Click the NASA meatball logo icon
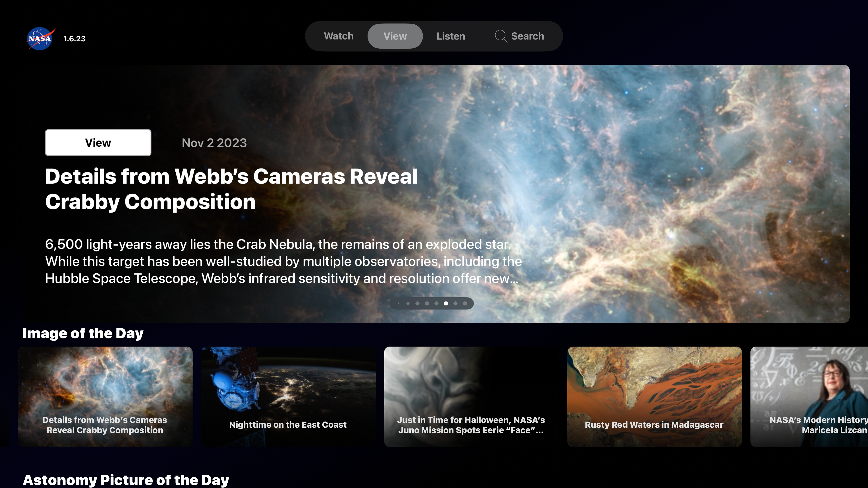Screen dimensions: 868x488 39,39
